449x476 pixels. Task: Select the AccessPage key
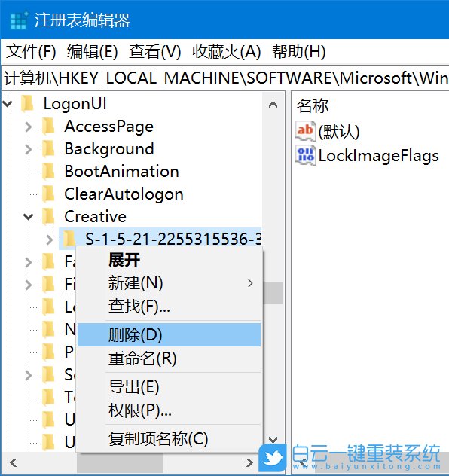(x=109, y=127)
